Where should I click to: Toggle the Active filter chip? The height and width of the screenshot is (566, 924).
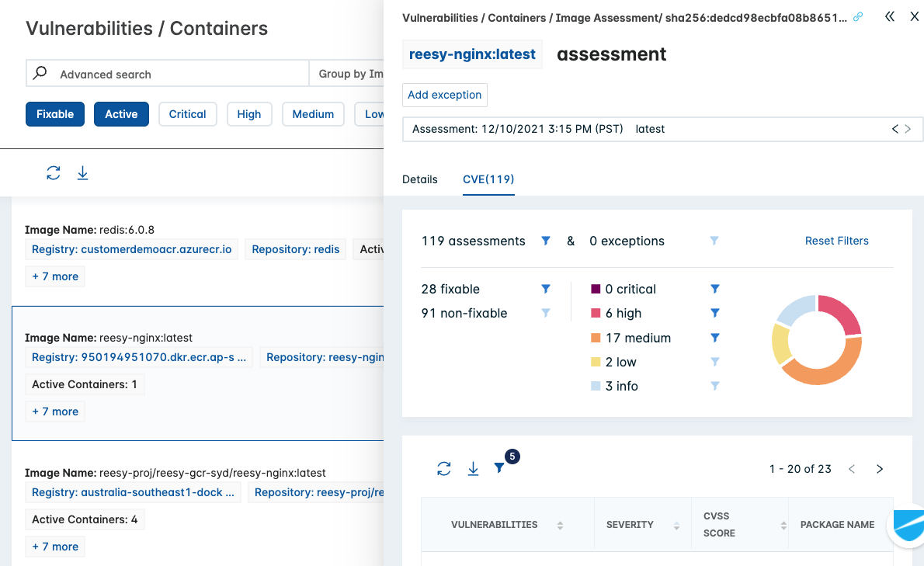121,114
